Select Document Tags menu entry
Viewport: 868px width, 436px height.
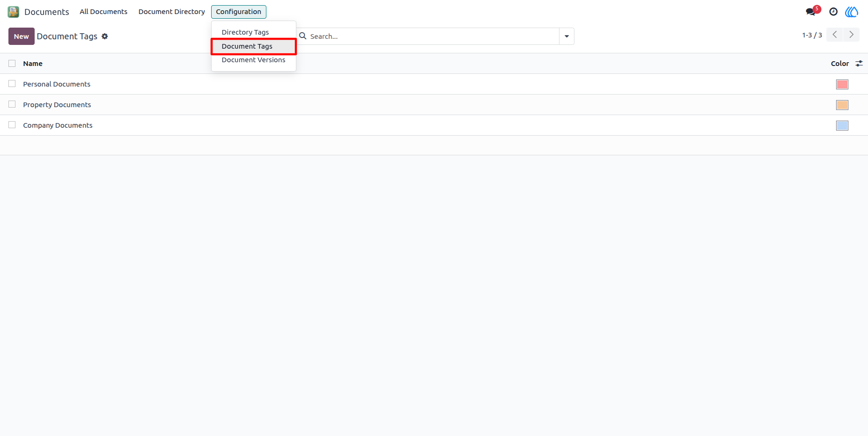pos(254,46)
